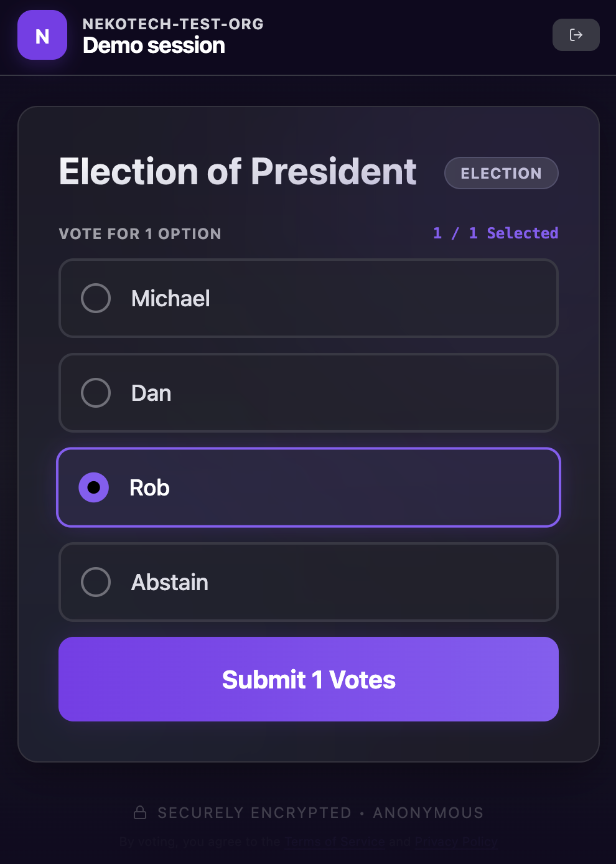Click the lock icon next to securely encrypted

click(x=140, y=812)
